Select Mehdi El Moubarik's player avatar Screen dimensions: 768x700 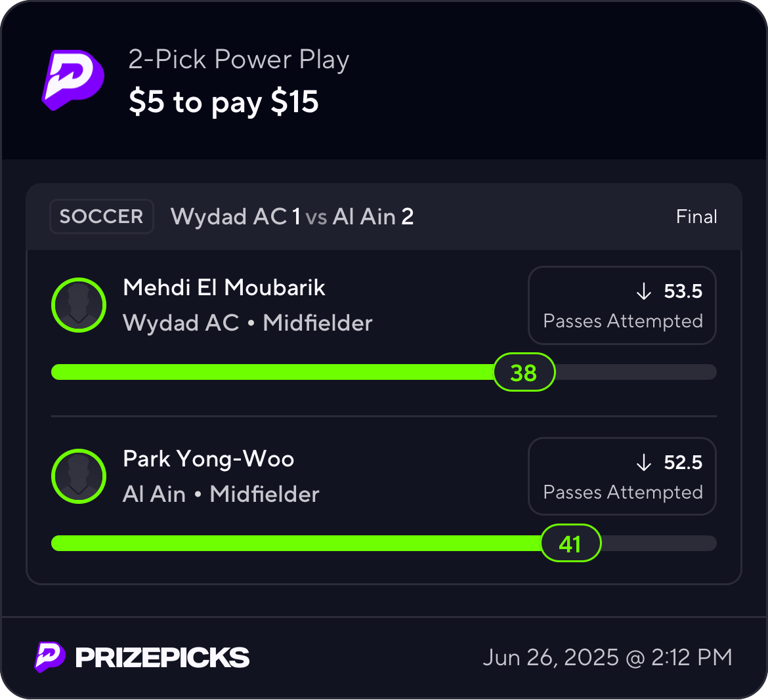click(79, 305)
